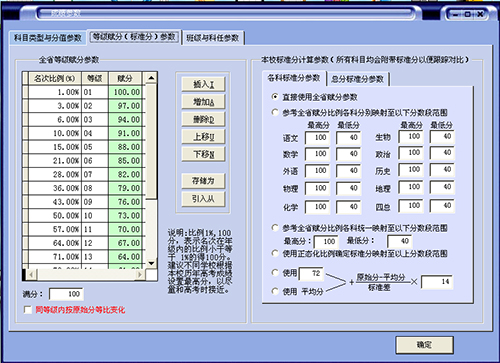Click the table's scroll right arrow
Screen dimensions: 500x363
(x=140, y=275)
